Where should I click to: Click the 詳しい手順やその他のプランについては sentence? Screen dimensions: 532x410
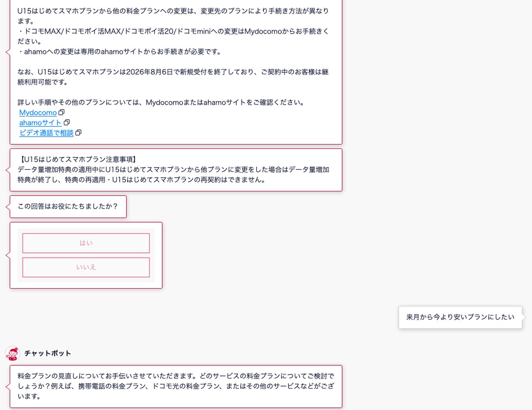[x=161, y=102]
